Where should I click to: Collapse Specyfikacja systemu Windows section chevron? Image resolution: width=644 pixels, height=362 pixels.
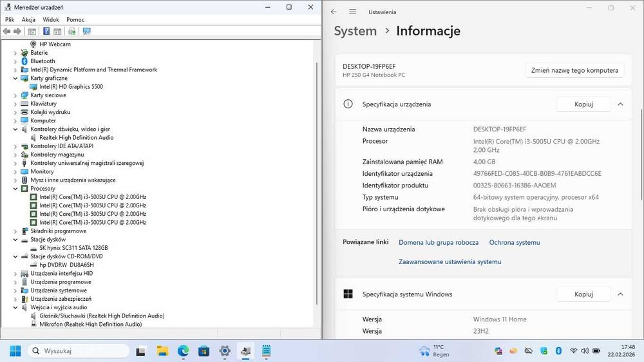coord(620,294)
